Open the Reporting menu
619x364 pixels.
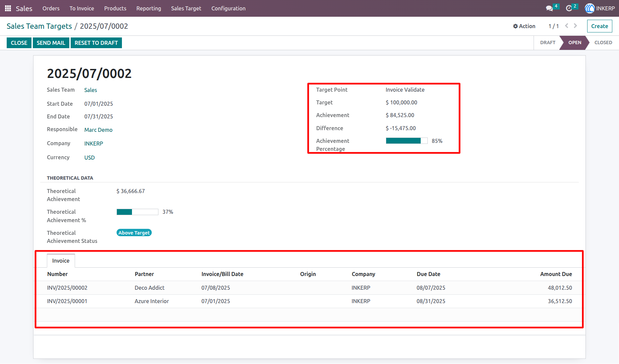click(x=149, y=8)
